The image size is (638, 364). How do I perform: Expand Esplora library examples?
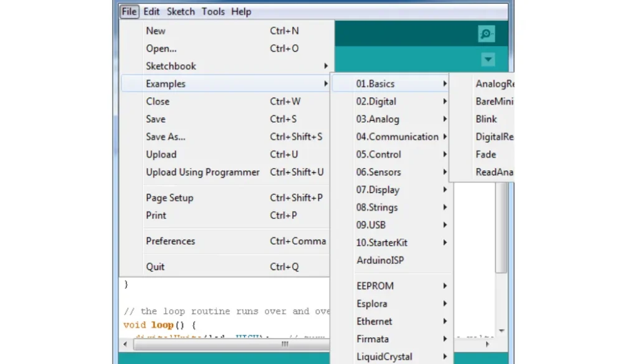coord(391,304)
